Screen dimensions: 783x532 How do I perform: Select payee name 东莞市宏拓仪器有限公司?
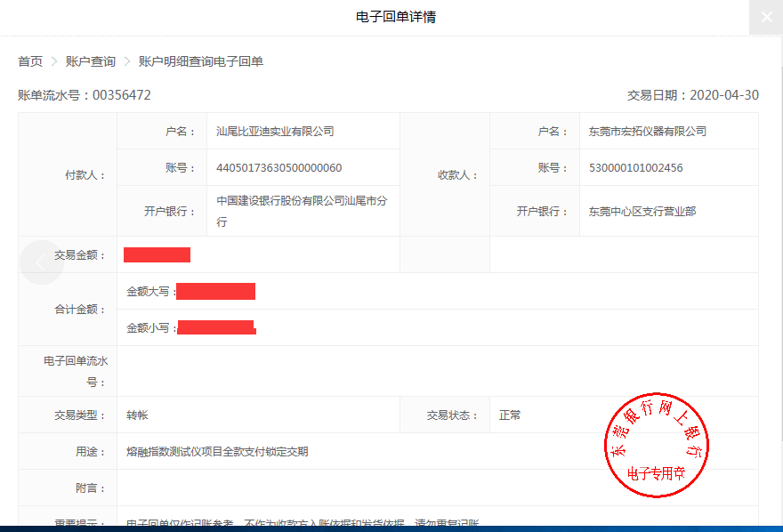click(648, 131)
